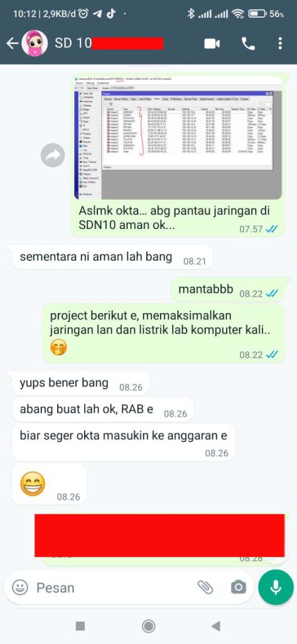Open camera from message bar
Image resolution: width=297 pixels, height=644 pixels.
click(239, 587)
